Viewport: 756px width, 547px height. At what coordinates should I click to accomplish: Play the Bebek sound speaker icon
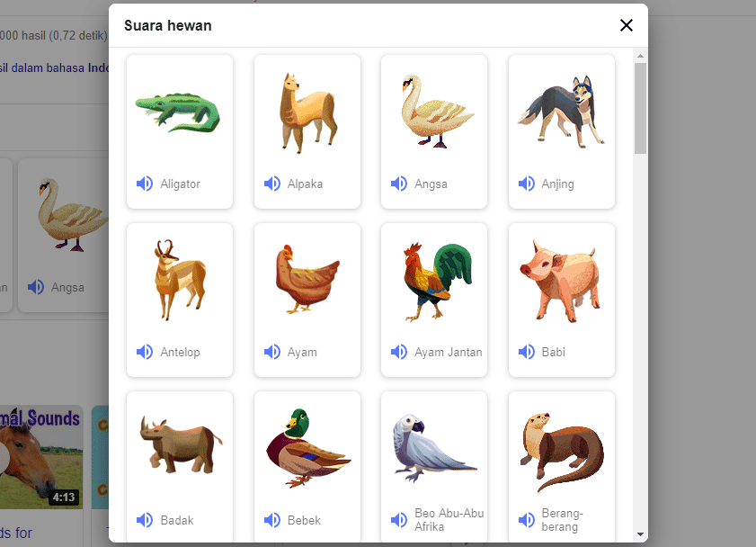(x=272, y=520)
